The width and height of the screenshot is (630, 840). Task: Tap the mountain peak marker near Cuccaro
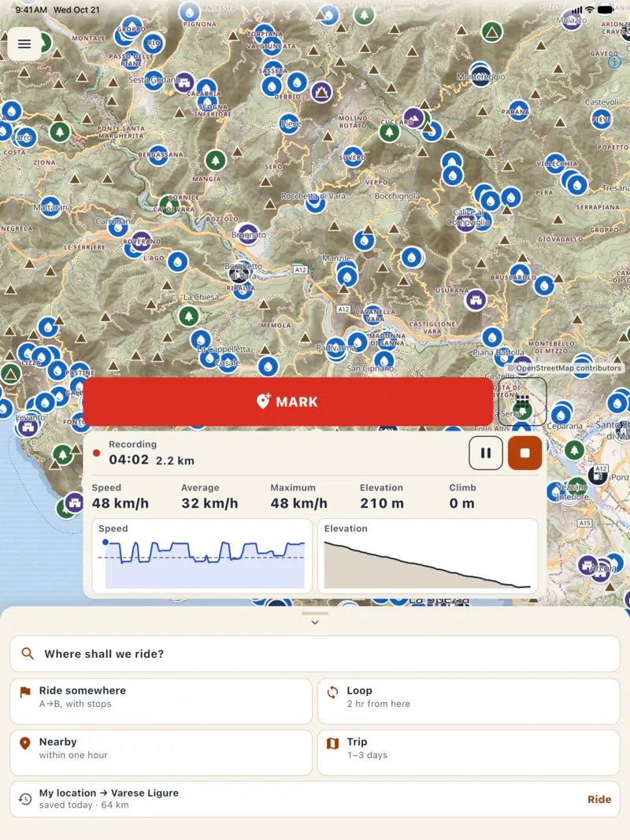pos(414,117)
